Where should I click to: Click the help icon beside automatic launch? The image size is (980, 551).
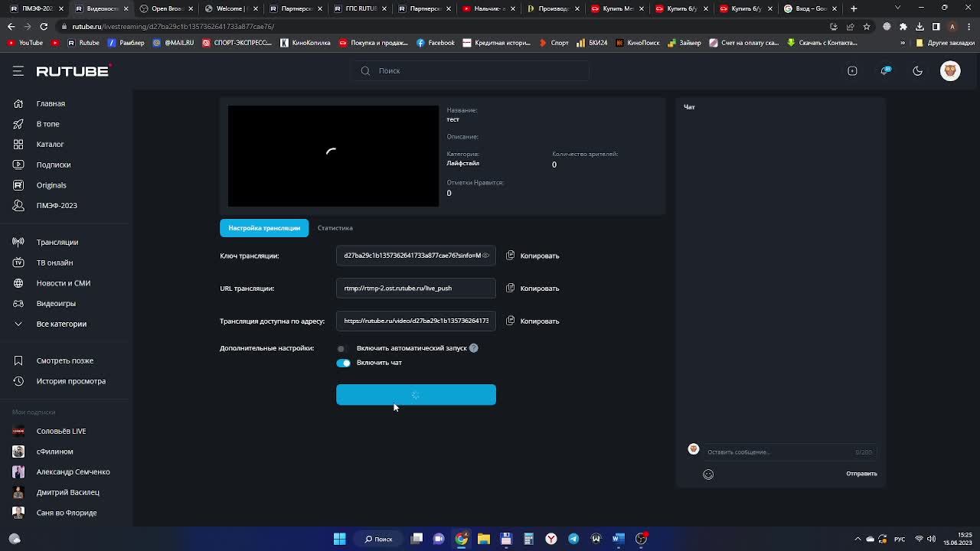474,348
